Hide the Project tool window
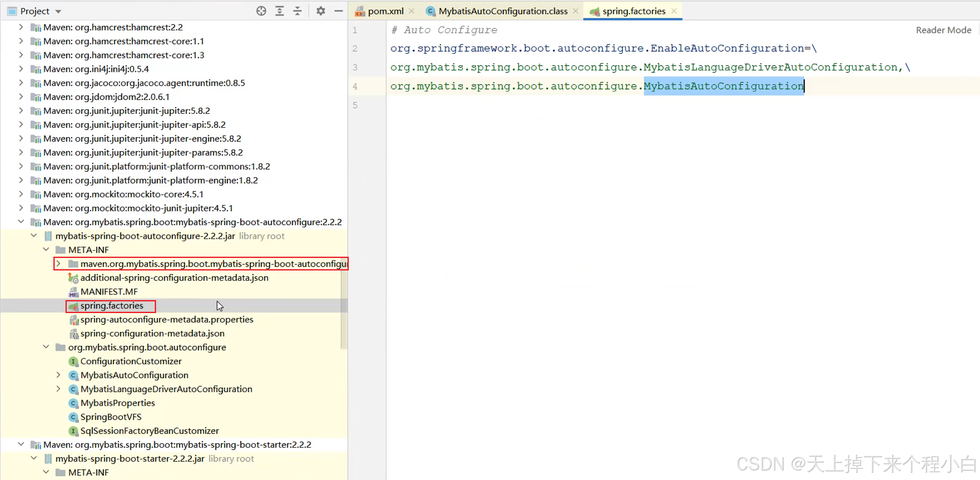 338,11
